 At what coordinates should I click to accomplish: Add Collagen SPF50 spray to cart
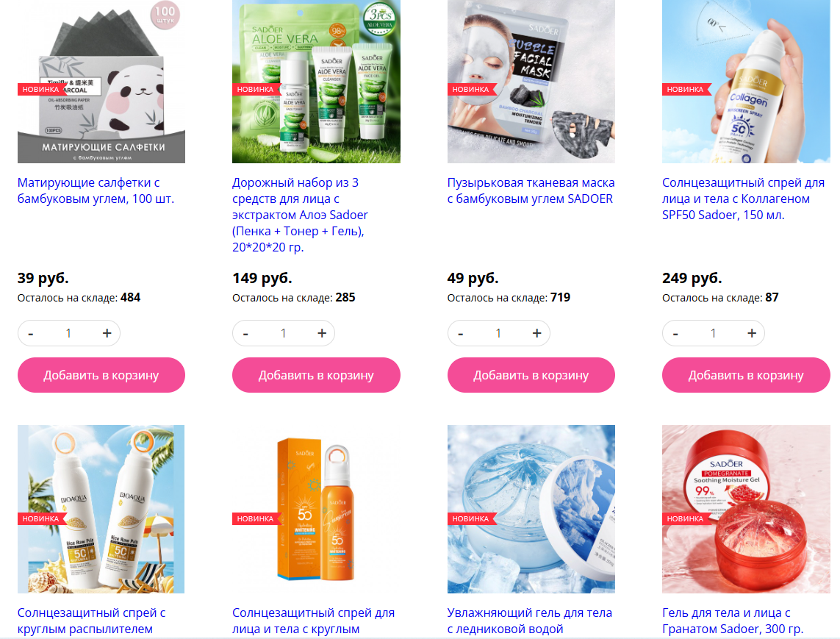[746, 375]
